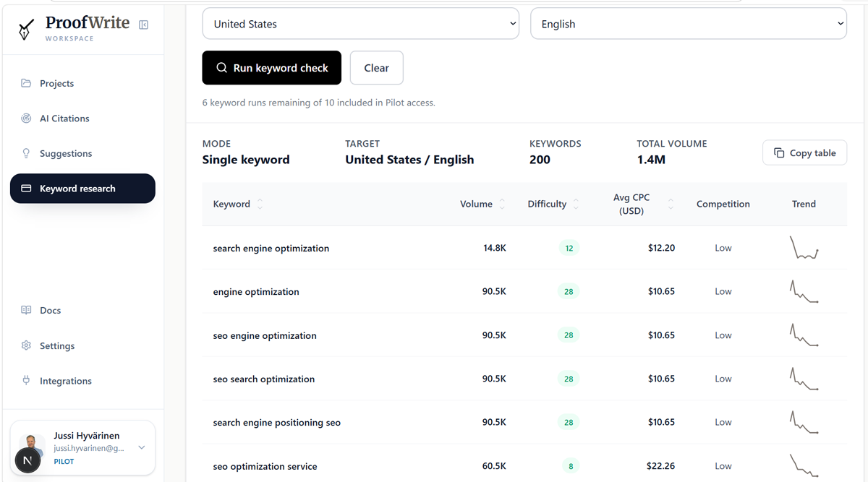Select keyword 'search engine positioning seo'
868x482 pixels.
pyautogui.click(x=277, y=422)
